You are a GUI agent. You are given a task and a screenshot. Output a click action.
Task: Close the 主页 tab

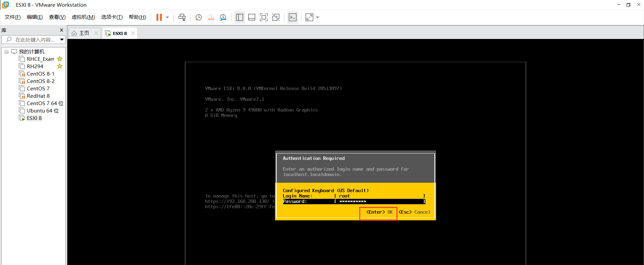96,33
